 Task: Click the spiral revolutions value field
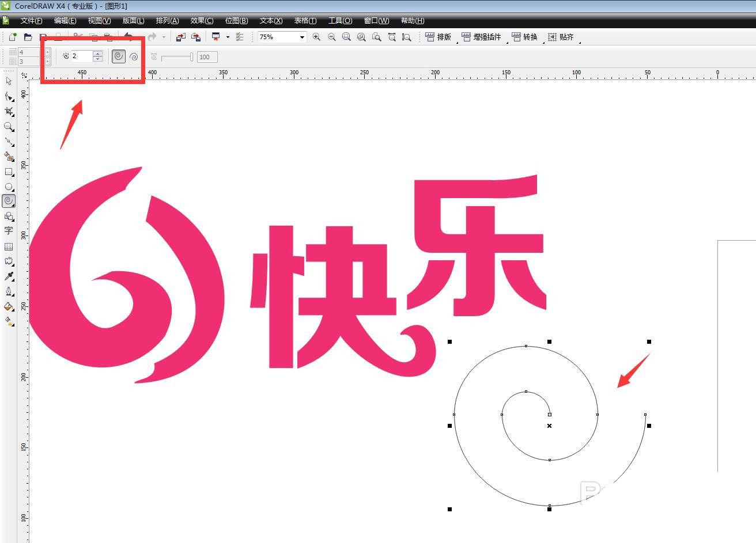(x=81, y=56)
